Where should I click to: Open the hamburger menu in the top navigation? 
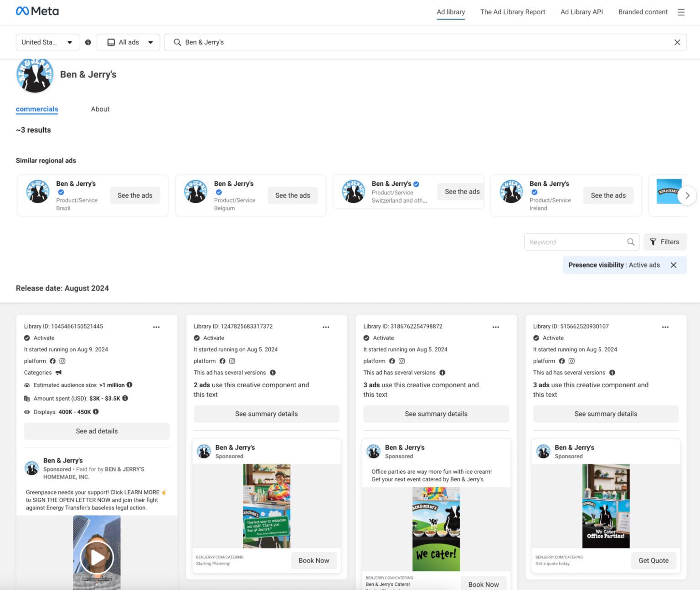click(x=681, y=12)
